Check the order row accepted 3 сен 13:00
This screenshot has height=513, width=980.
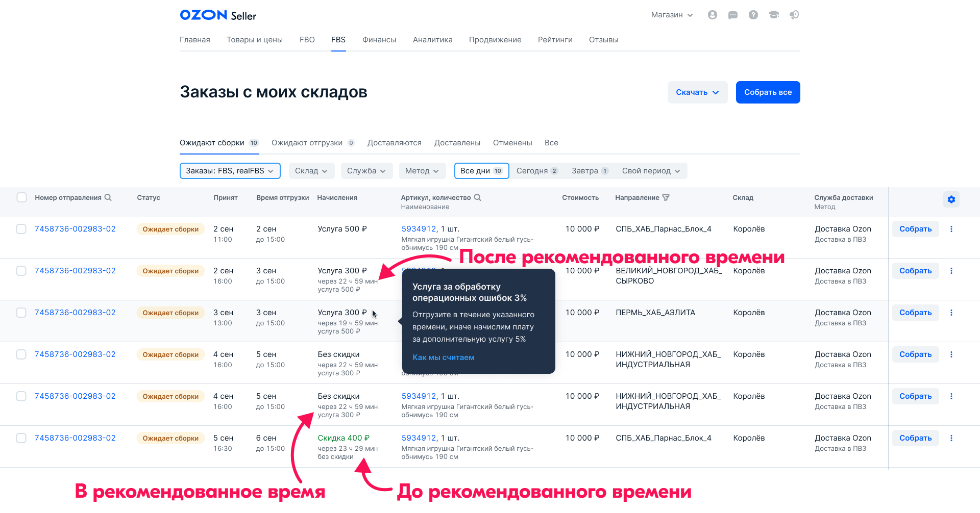21,313
